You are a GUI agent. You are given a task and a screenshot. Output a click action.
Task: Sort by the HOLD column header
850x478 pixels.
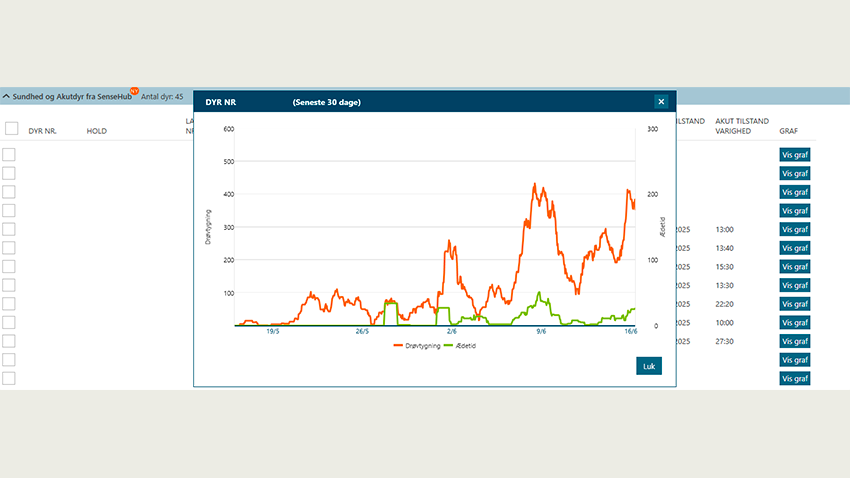tap(97, 131)
